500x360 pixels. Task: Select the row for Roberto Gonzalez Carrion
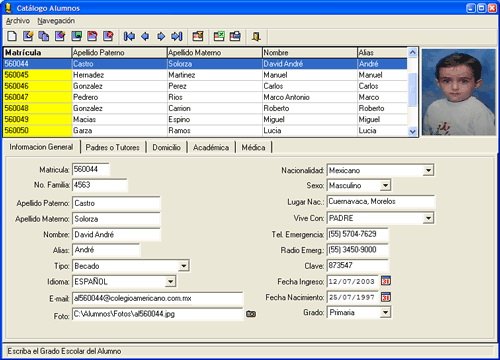click(x=205, y=108)
